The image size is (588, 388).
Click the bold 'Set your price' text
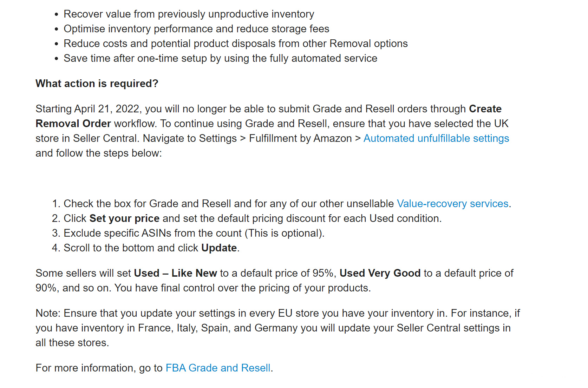tap(124, 218)
